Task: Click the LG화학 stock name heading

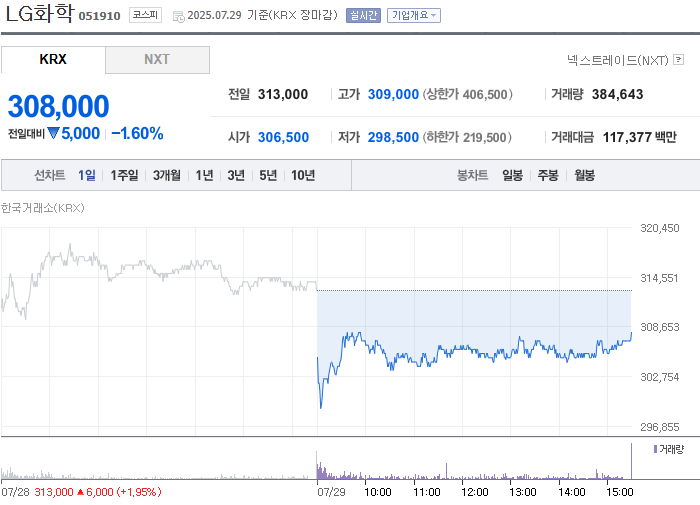Action: pos(39,14)
